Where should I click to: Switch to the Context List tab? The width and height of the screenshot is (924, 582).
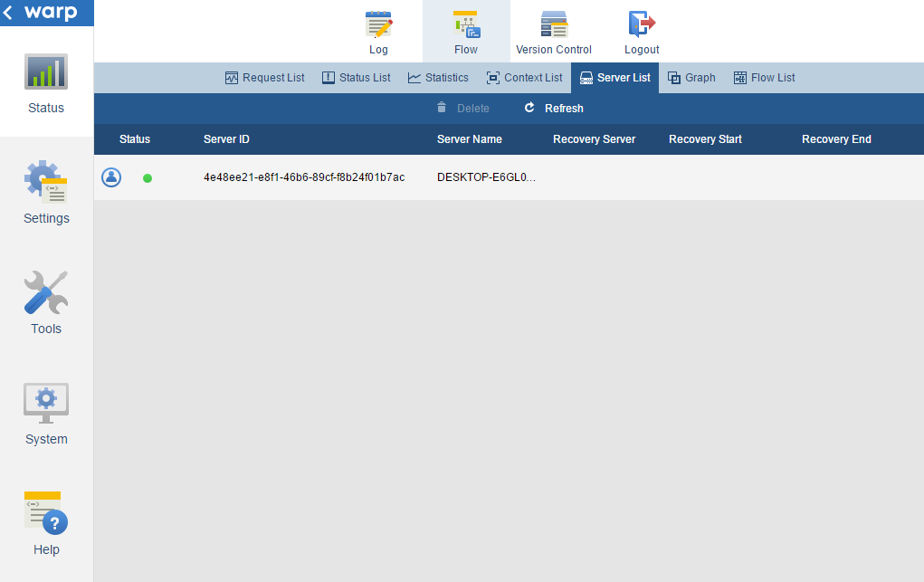point(524,78)
